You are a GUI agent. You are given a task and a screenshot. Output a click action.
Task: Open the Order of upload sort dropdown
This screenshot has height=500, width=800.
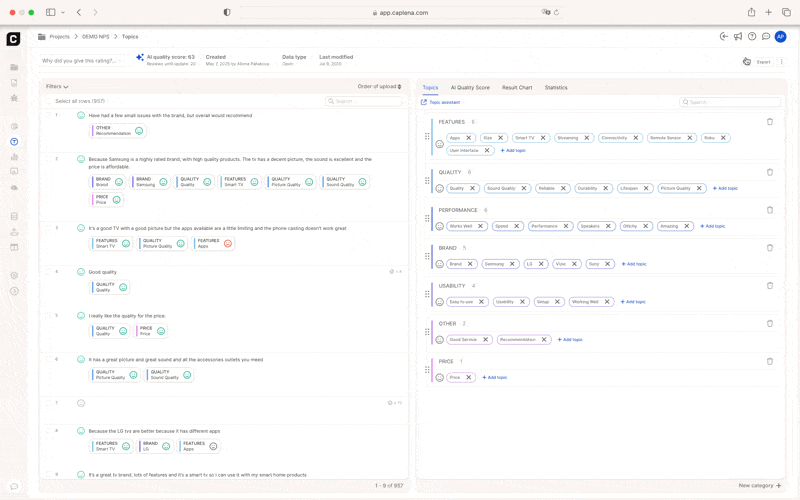[x=379, y=87]
